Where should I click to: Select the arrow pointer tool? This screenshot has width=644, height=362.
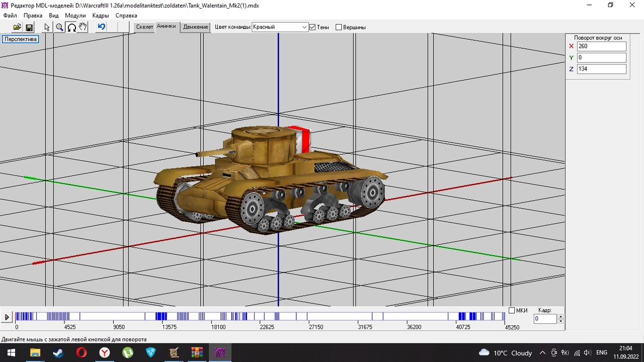click(x=47, y=27)
